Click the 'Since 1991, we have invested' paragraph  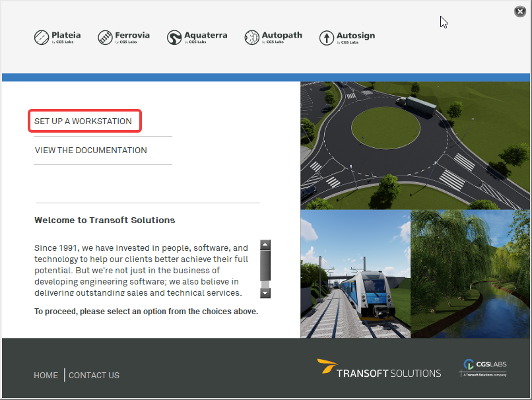(x=142, y=271)
